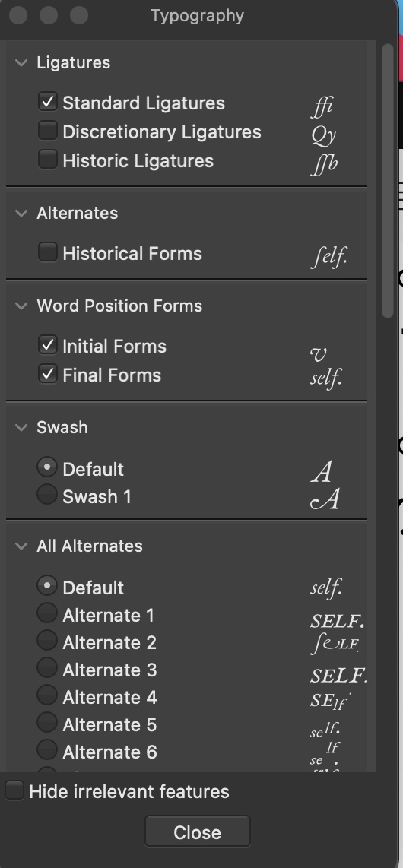
Task: Click the Historic Ligatures preview glyph
Action: (x=324, y=164)
